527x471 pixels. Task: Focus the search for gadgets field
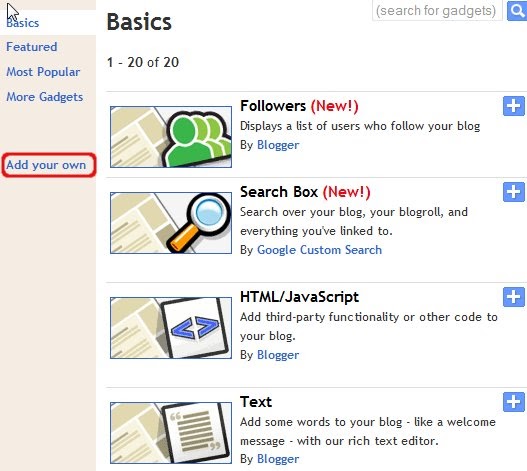(x=437, y=11)
